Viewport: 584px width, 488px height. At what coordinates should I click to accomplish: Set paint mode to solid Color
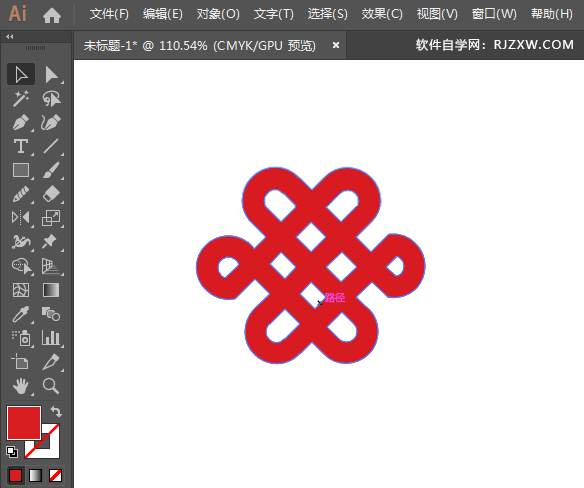(15, 476)
